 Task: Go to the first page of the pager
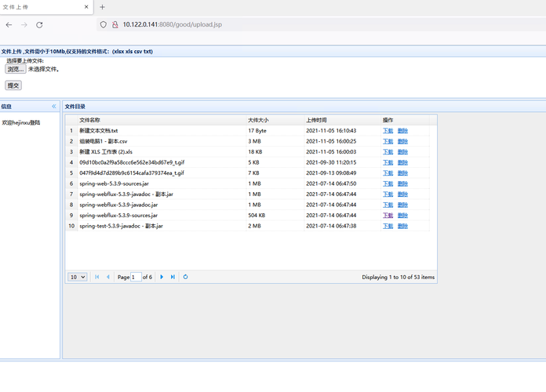click(x=96, y=277)
